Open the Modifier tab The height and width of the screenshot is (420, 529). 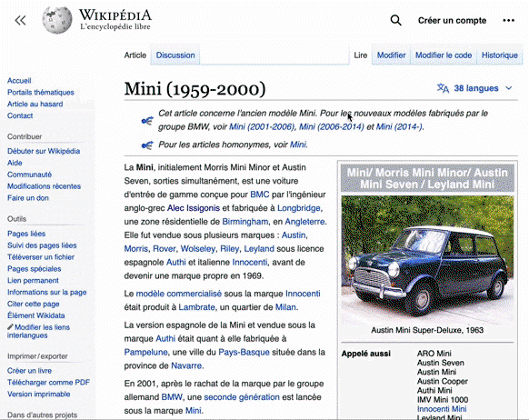pos(391,55)
